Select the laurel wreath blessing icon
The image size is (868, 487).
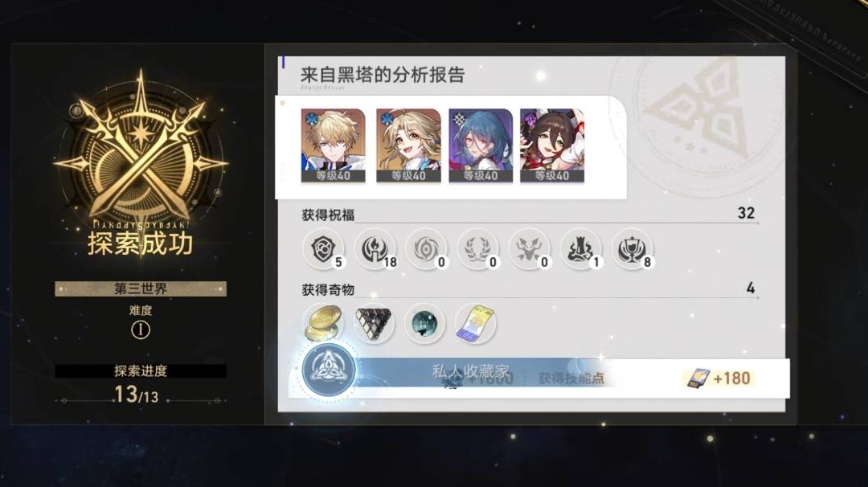pyautogui.click(x=478, y=249)
